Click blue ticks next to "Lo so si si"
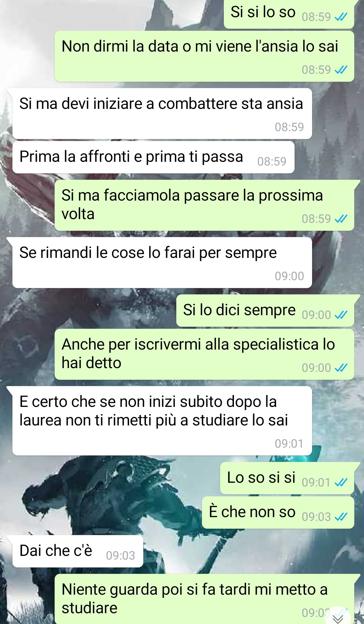 [x=341, y=482]
